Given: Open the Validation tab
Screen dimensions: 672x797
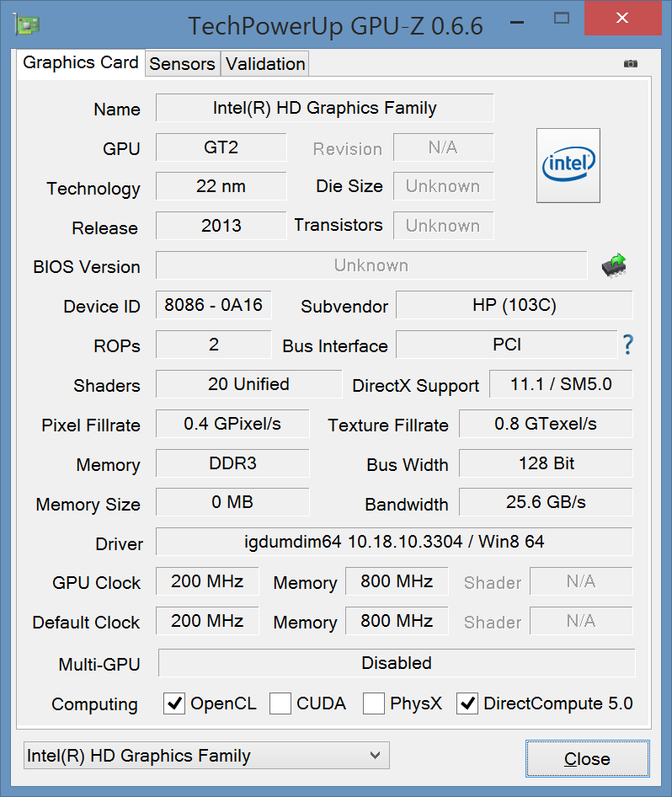Looking at the screenshot, I should (265, 64).
